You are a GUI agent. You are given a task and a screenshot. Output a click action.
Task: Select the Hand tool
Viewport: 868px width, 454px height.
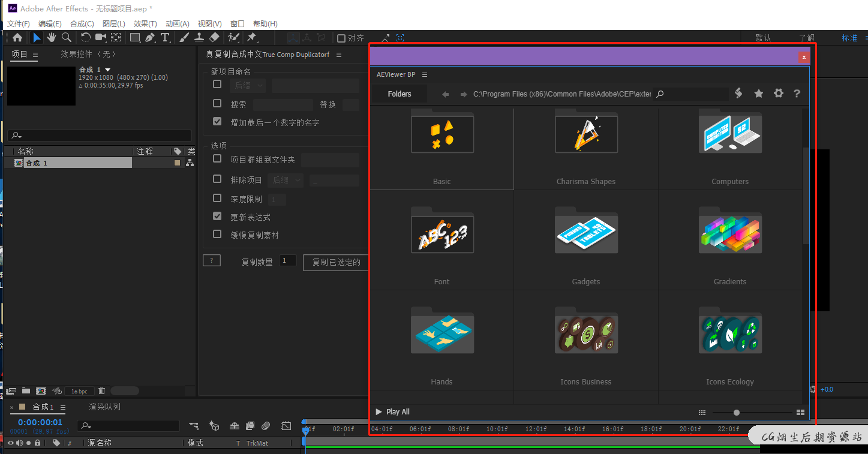(52, 38)
